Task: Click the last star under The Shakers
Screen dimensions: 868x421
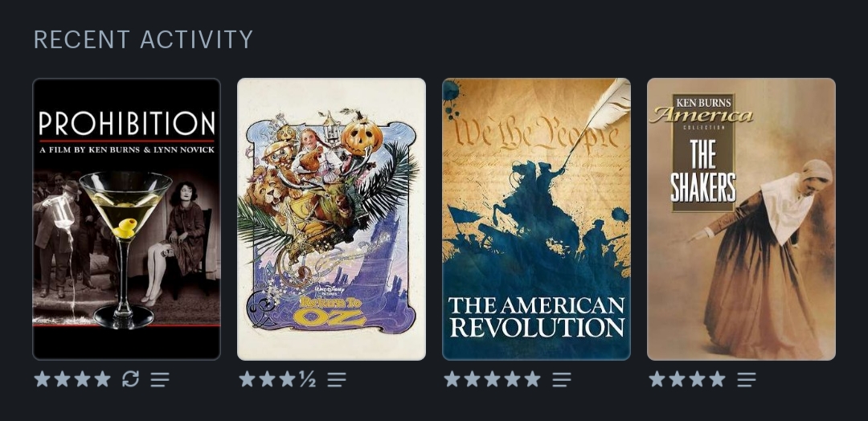Action: tap(717, 379)
